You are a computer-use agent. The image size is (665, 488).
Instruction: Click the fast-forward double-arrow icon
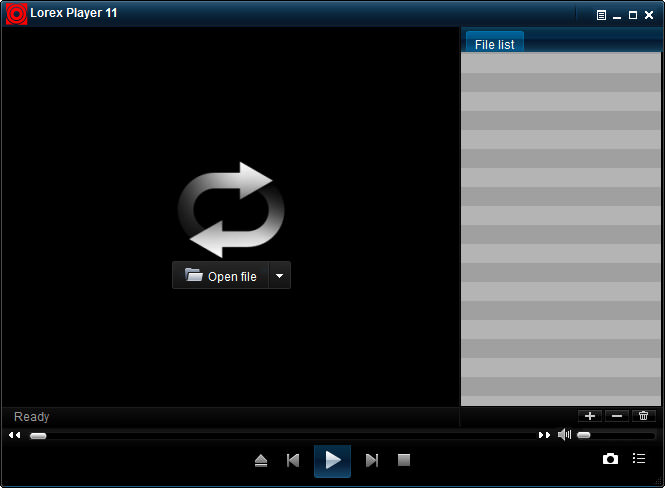544,435
